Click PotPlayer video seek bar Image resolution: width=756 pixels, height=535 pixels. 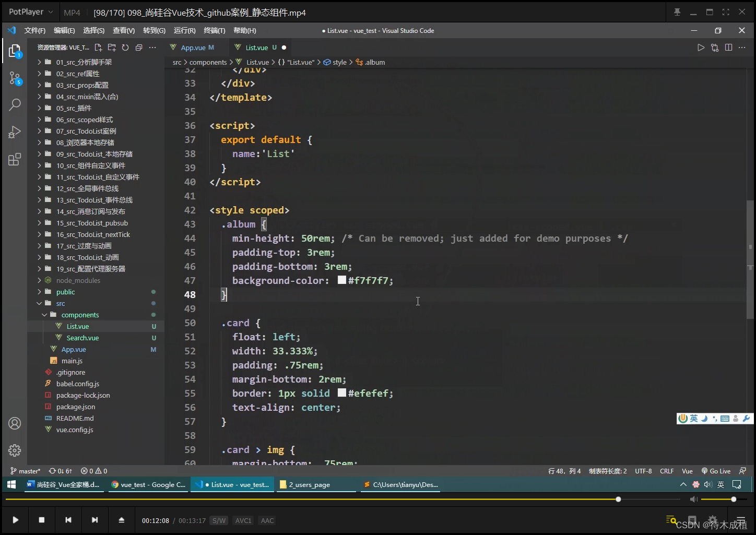click(x=342, y=500)
